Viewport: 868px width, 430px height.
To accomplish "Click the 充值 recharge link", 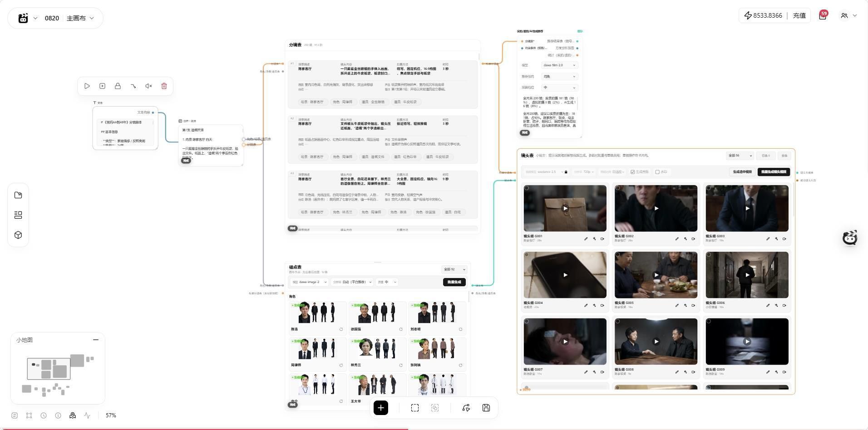I will 799,15.
